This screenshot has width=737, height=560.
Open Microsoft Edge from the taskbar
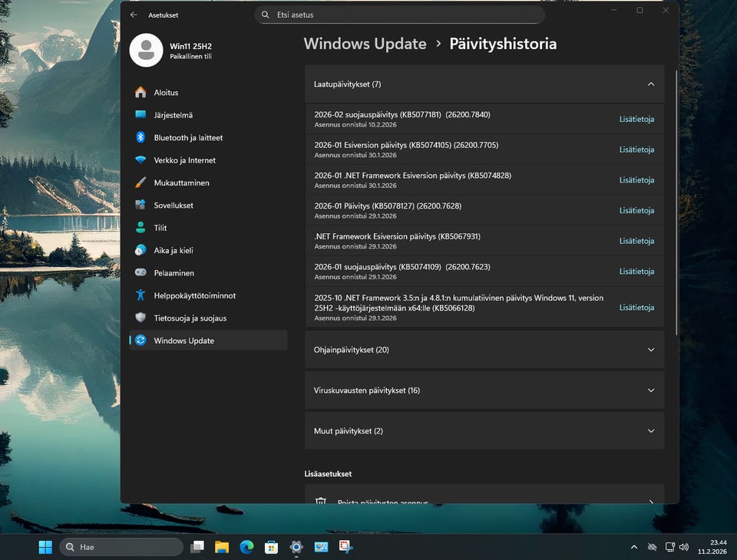[246, 547]
